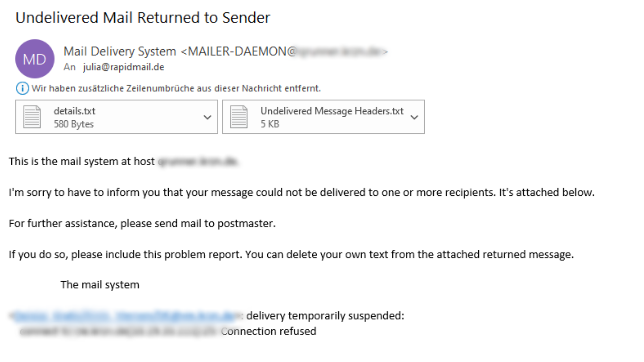Click the blue info icon in notice bar

[x=22, y=88]
